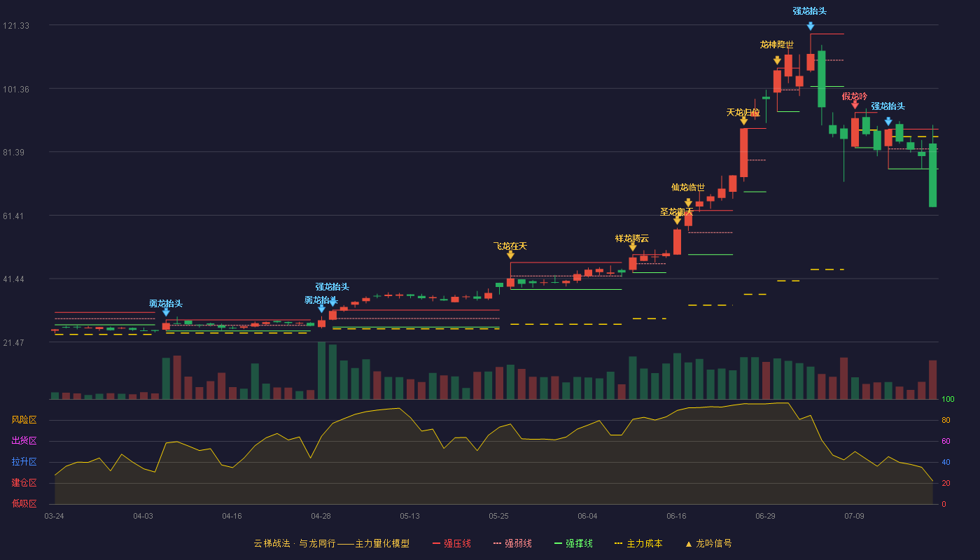The height and width of the screenshot is (560, 980).
Task: Click the magenta 60 indicator scale label
Action: [946, 441]
